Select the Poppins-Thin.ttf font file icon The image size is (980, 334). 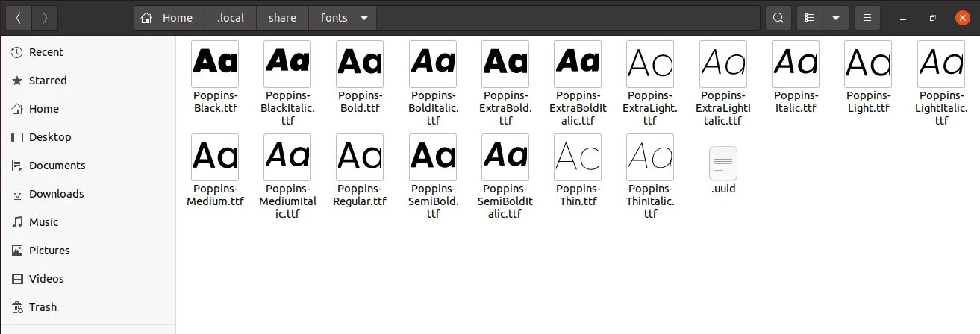578,157
